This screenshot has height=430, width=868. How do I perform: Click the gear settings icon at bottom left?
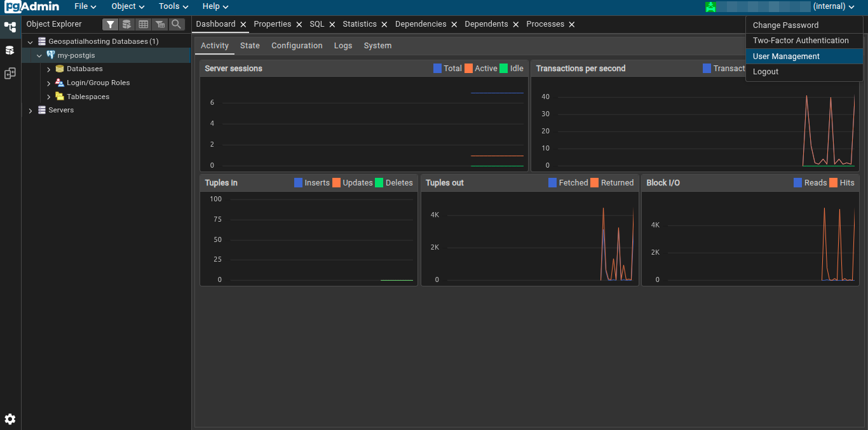pyautogui.click(x=10, y=419)
